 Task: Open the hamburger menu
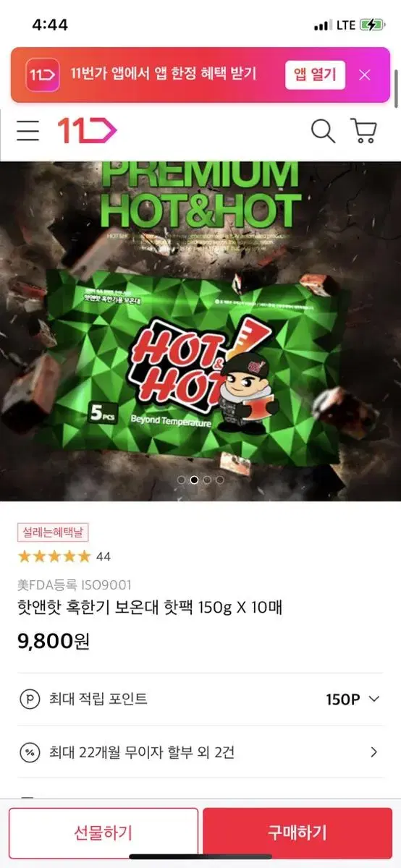coord(28,131)
